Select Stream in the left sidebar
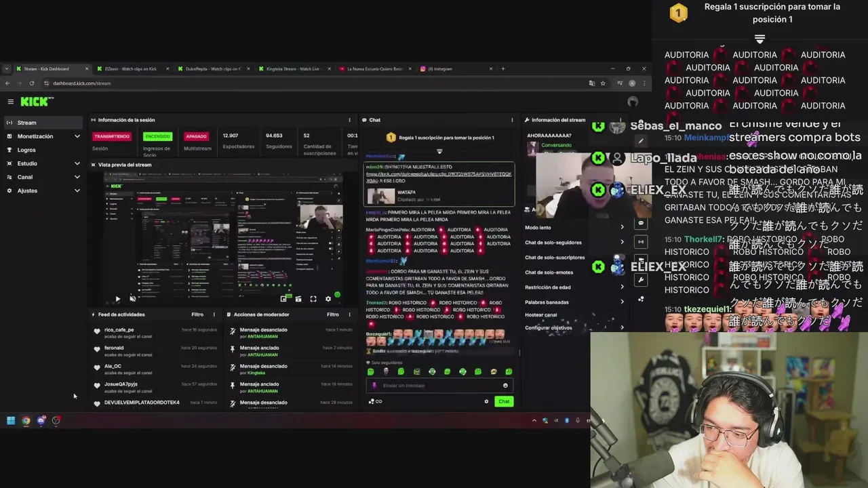868x488 pixels. point(43,123)
